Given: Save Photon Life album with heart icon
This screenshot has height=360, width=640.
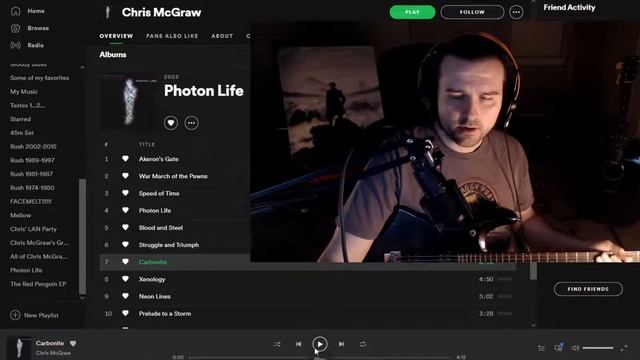Looking at the screenshot, I should pos(171,123).
